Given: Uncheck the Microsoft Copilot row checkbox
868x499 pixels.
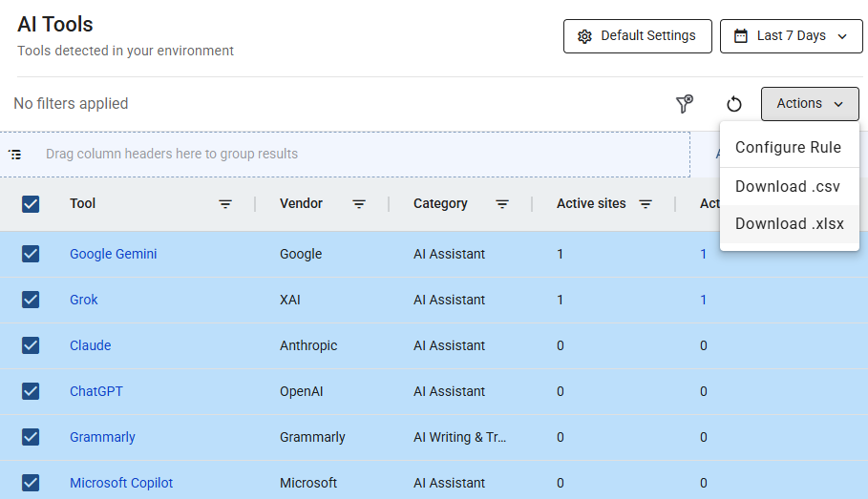Looking at the screenshot, I should 31,483.
